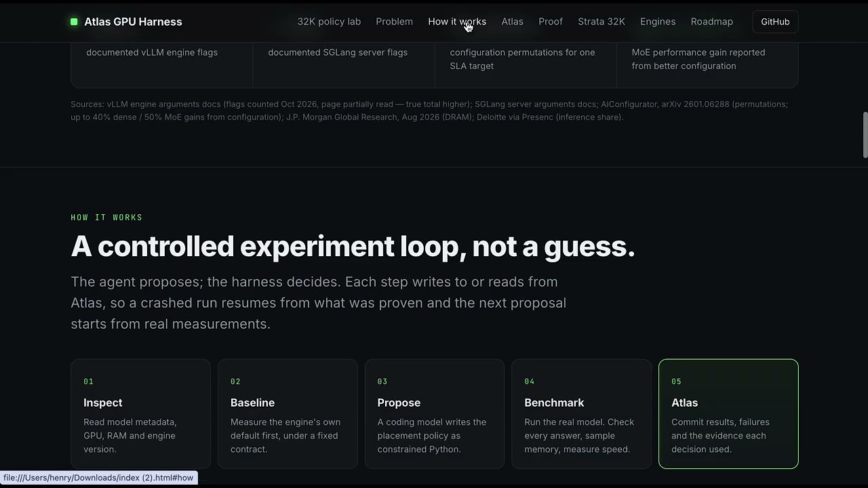This screenshot has width=868, height=488.
Task: Click the "MoE performance gain reported" caption
Action: tap(698, 59)
